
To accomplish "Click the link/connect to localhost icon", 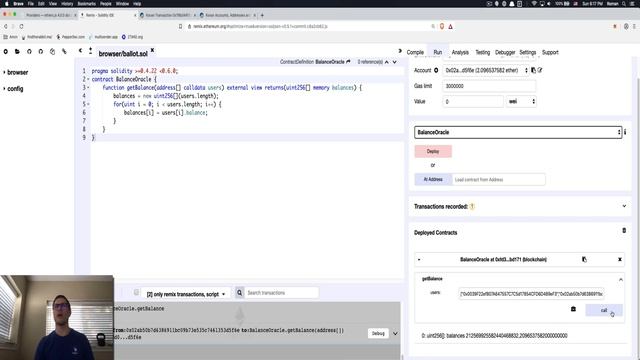I will click(64, 52).
